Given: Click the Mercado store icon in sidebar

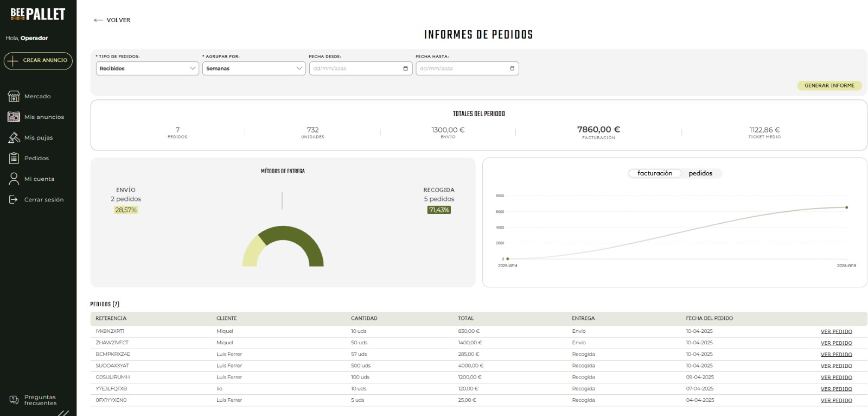Looking at the screenshot, I should click(x=14, y=97).
